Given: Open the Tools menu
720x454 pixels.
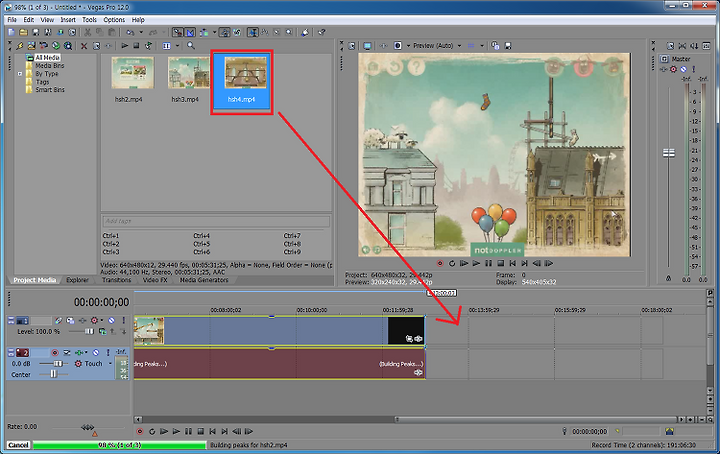Looking at the screenshot, I should click(89, 20).
